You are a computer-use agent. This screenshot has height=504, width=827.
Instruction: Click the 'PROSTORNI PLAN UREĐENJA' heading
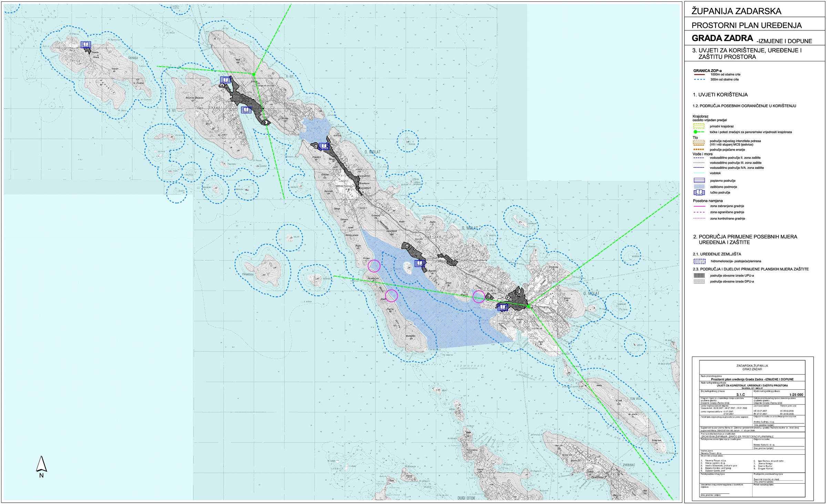[x=747, y=25]
